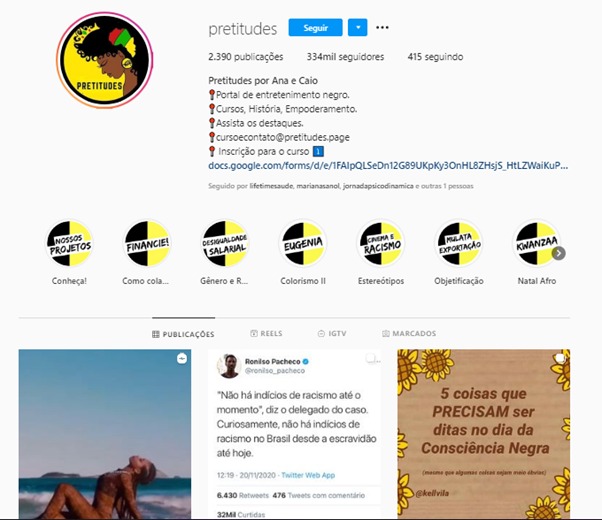
Task: View the Eugenia highlight circle
Action: point(303,243)
